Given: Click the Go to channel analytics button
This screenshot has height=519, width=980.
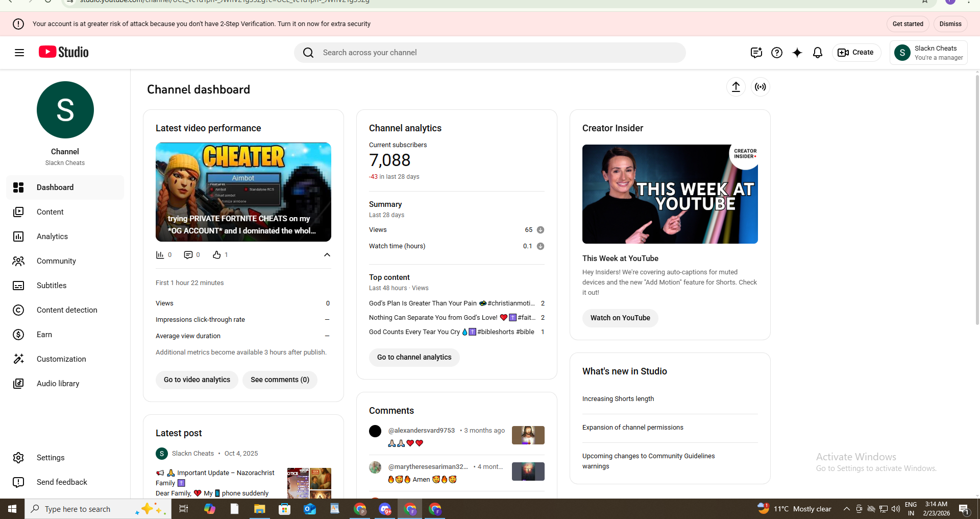Looking at the screenshot, I should (414, 358).
